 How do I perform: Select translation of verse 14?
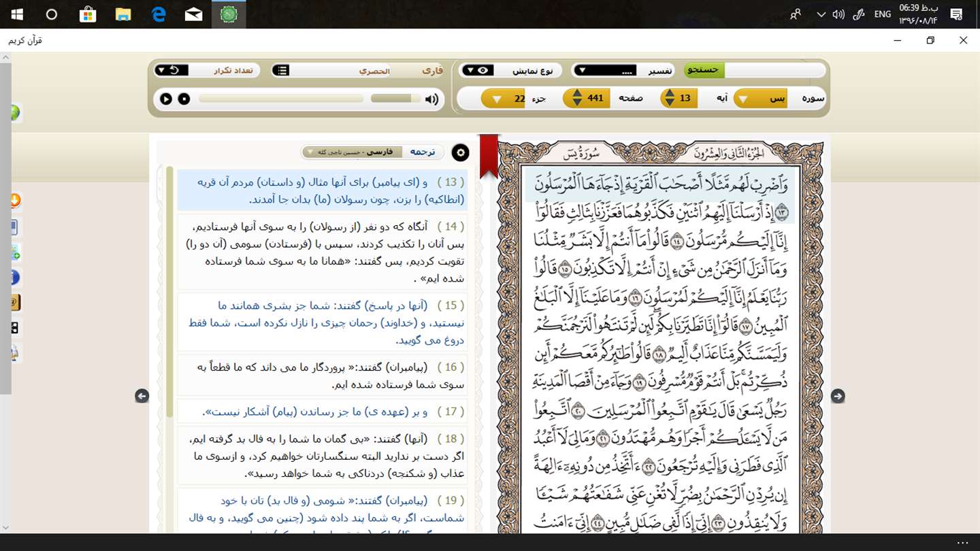pyautogui.click(x=323, y=252)
